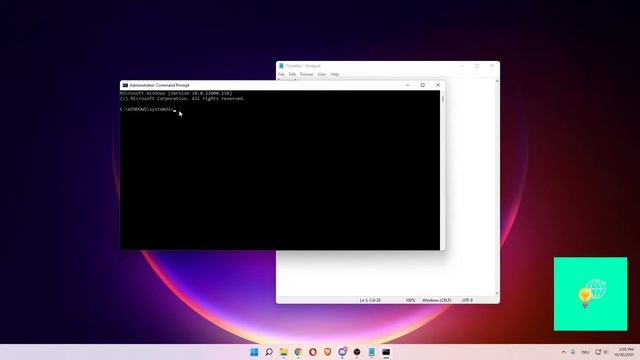
Task: Show hidden system tray icons
Action: [x=563, y=352]
